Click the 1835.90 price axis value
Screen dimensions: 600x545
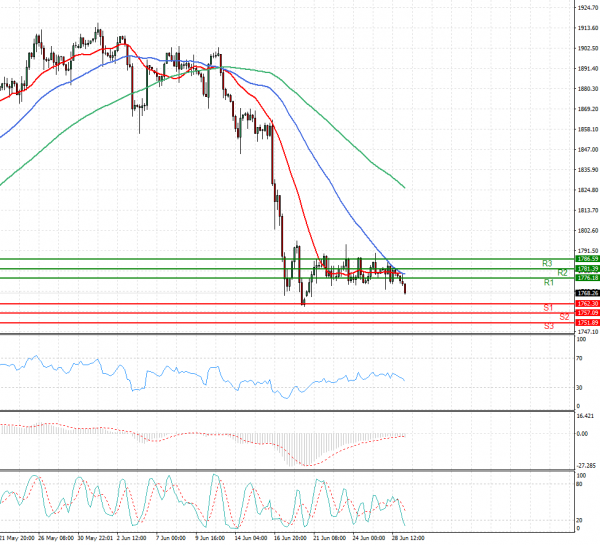click(x=588, y=170)
